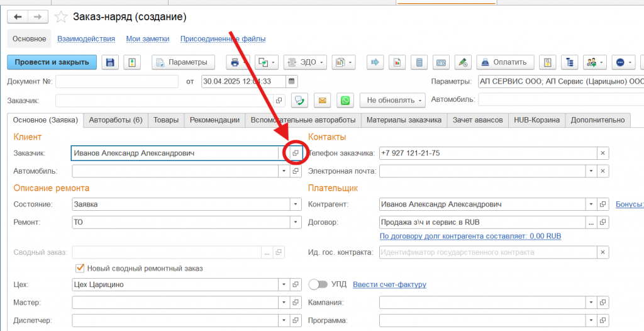Toggle the УПД switch
This screenshot has height=331, width=644.
point(320,284)
